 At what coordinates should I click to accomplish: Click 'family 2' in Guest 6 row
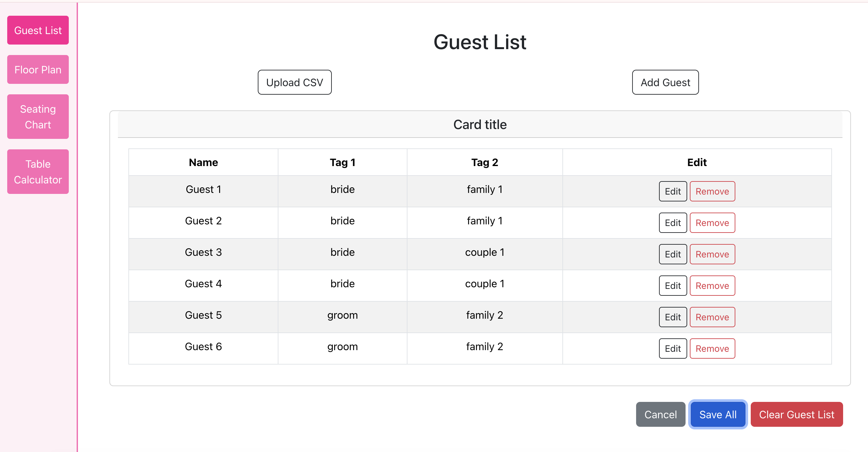pos(484,347)
